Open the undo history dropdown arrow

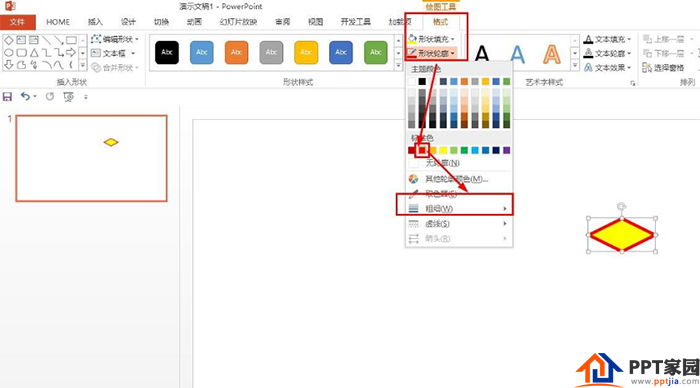click(35, 96)
